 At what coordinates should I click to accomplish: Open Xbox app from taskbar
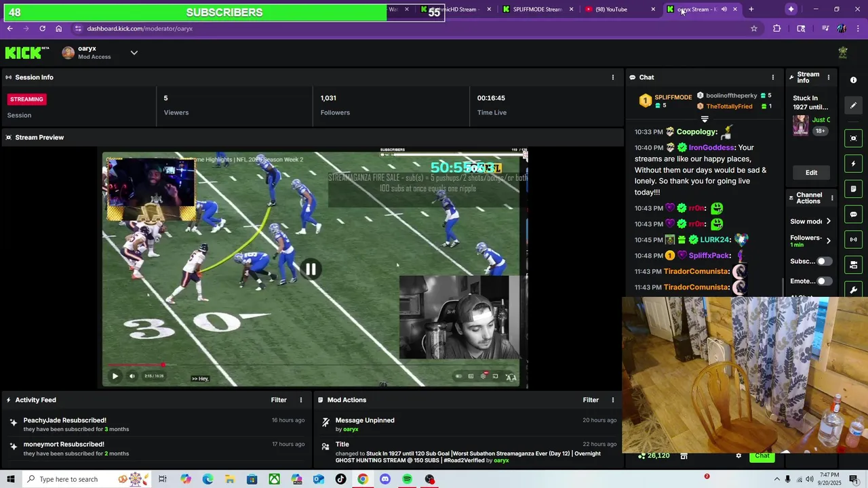(x=274, y=479)
